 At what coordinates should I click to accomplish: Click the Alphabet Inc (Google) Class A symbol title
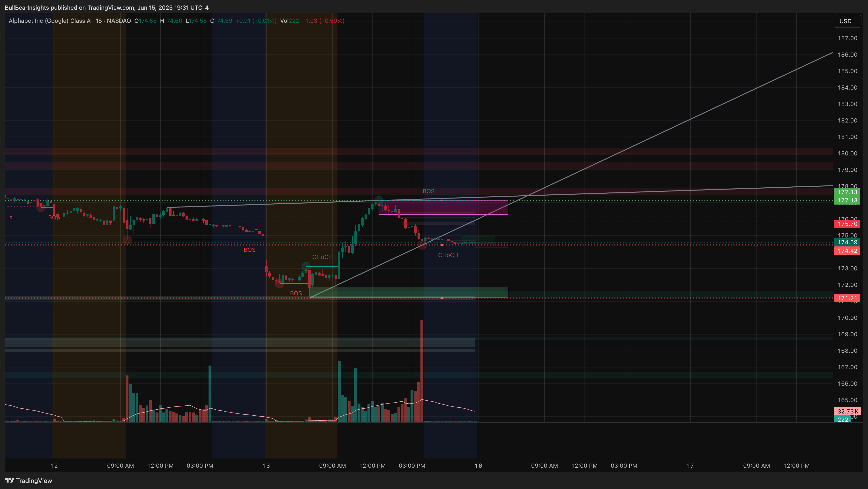50,21
